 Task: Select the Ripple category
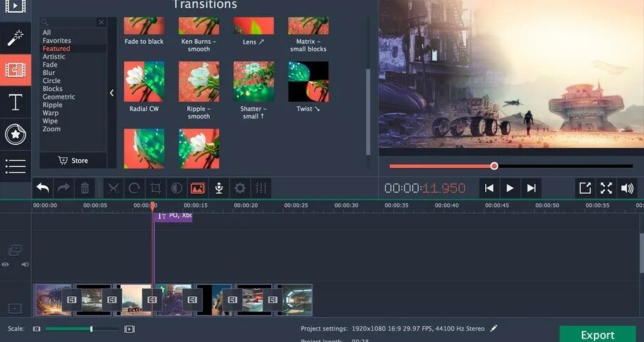[x=52, y=105]
